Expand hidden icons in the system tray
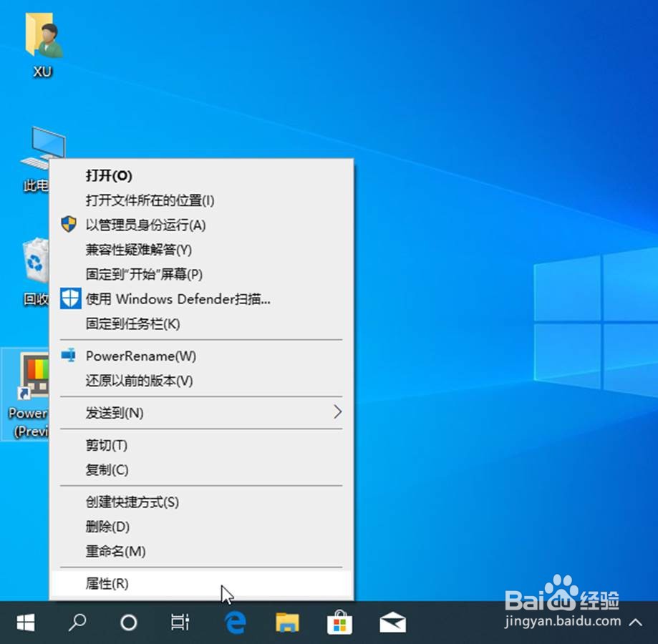The image size is (658, 644). 634,623
